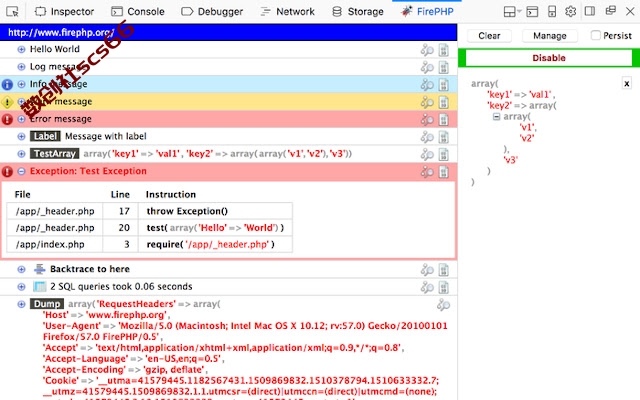Click the Disable button
Viewport: 640px width, 400px height.
pos(549,58)
